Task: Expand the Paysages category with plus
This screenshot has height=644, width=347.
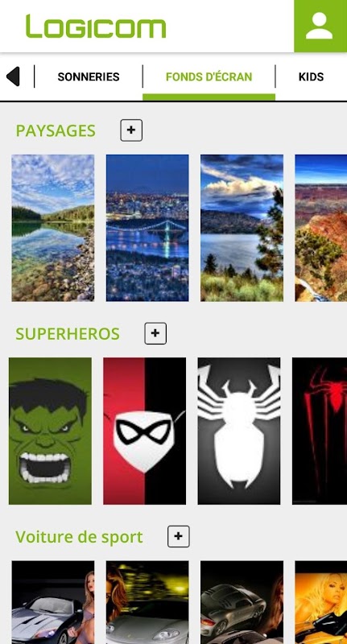Action: click(x=131, y=130)
